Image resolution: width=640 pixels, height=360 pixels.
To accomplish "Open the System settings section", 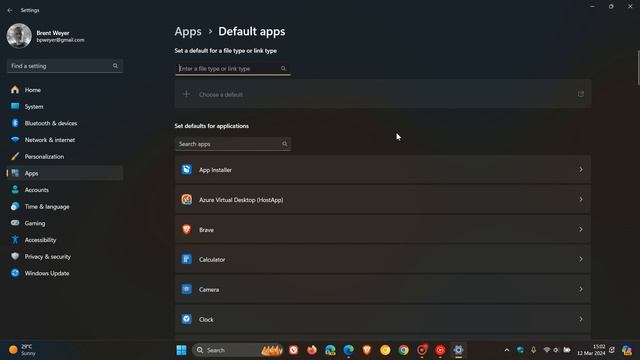I will [x=64, y=107].
